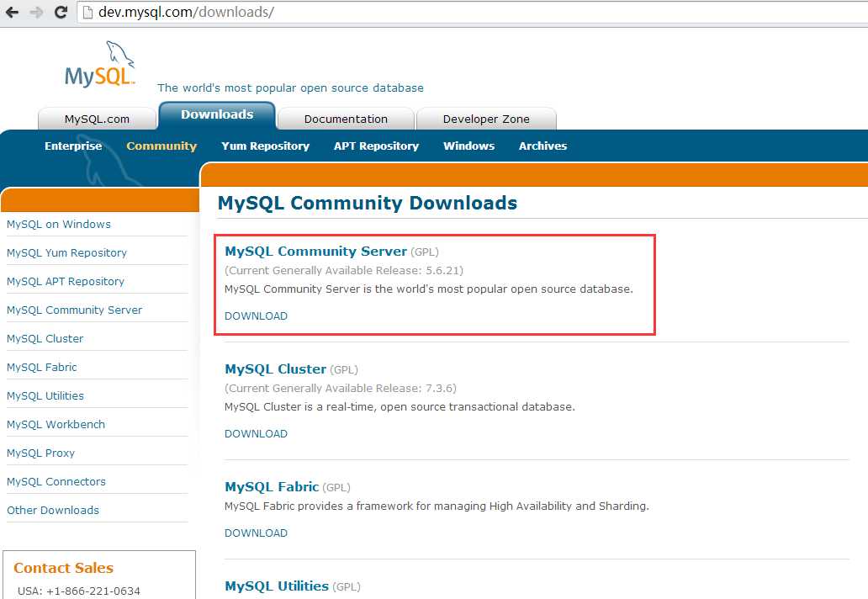Reload the page with refresh icon
Image resolution: width=868 pixels, height=599 pixels.
(61, 12)
